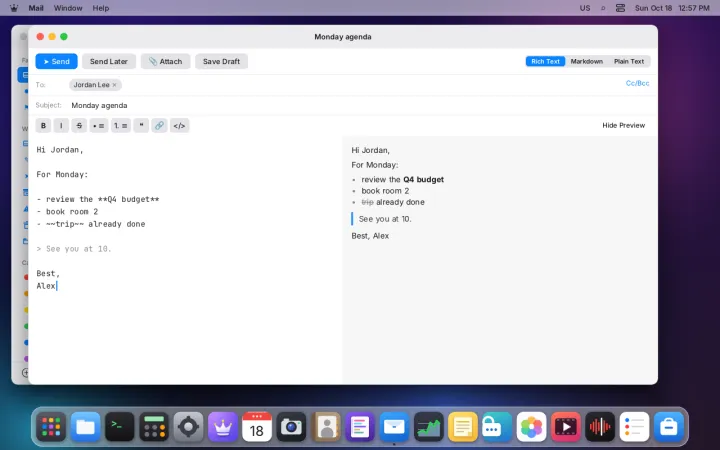Insert a bulleted list
The image size is (720, 450).
pos(99,125)
